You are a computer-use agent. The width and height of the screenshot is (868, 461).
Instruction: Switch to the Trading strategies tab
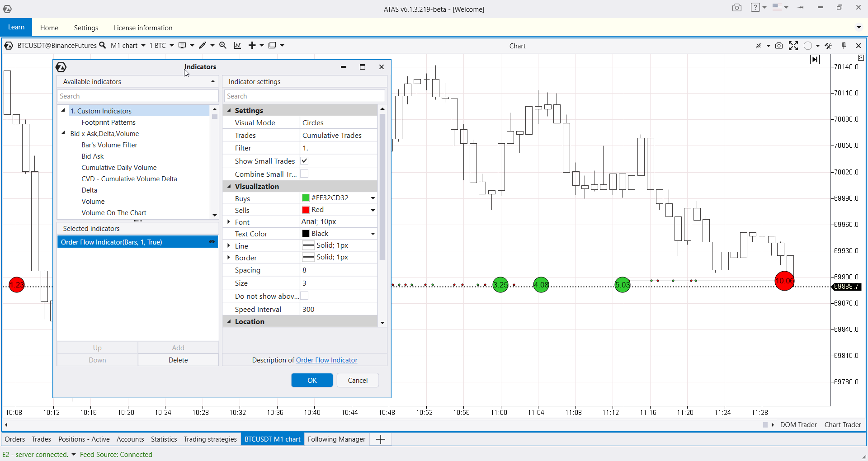coord(210,439)
